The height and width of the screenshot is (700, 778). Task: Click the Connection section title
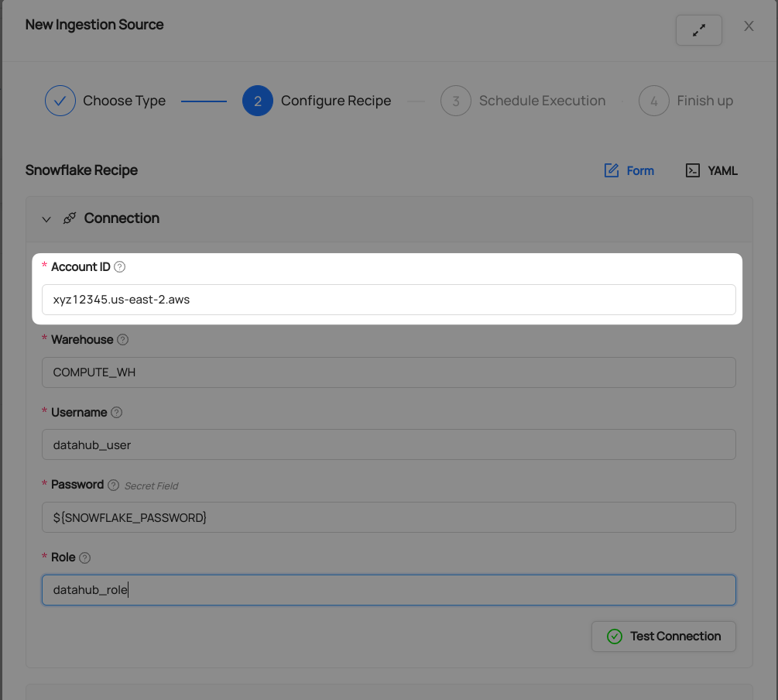pos(122,218)
